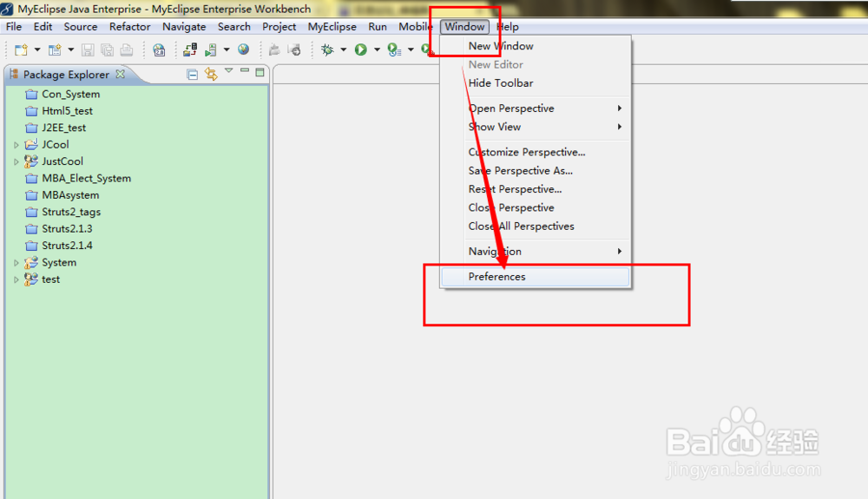Open the Search menu
The height and width of the screenshot is (499, 868).
(x=233, y=27)
